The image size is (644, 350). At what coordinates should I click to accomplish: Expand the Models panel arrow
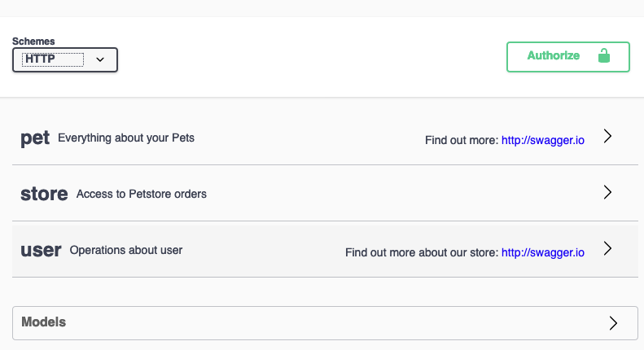(x=613, y=323)
